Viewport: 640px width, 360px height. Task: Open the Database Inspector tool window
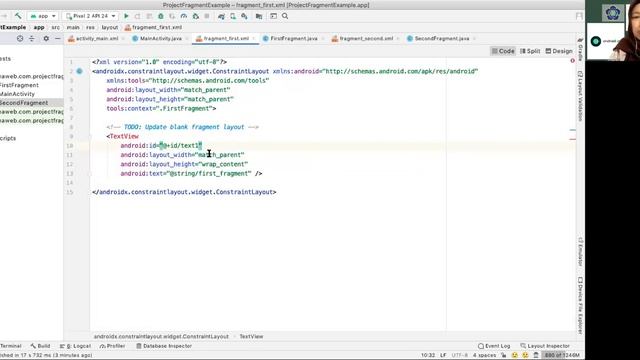[x=164, y=346]
